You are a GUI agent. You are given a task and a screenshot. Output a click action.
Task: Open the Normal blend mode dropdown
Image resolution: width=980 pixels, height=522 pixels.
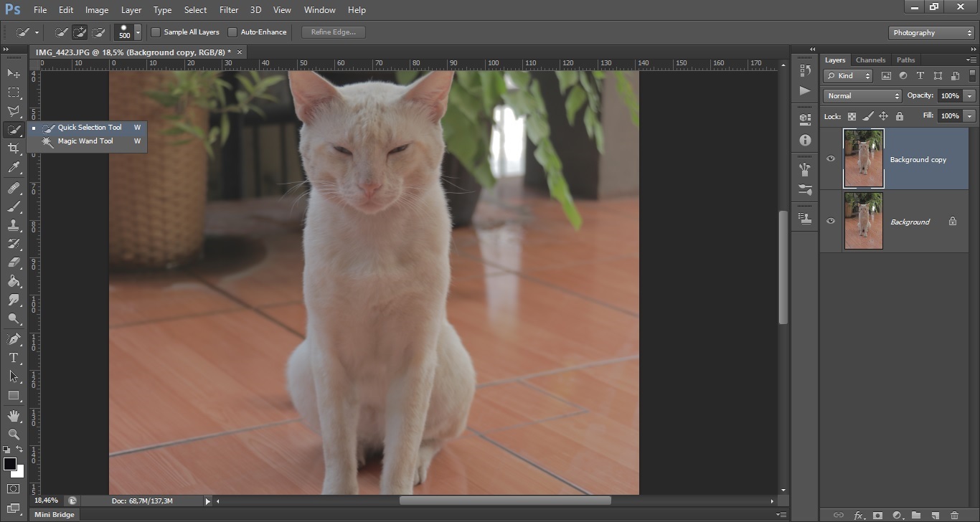point(862,96)
